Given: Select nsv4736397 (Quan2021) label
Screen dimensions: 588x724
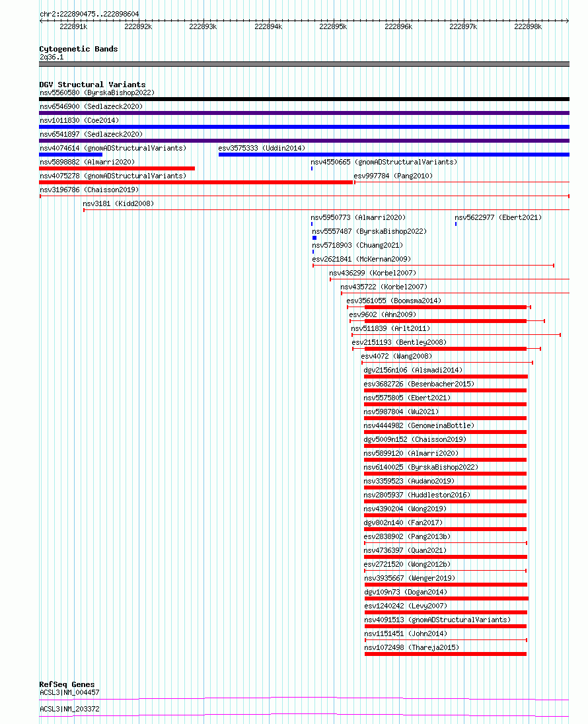Looking at the screenshot, I should (x=405, y=550).
